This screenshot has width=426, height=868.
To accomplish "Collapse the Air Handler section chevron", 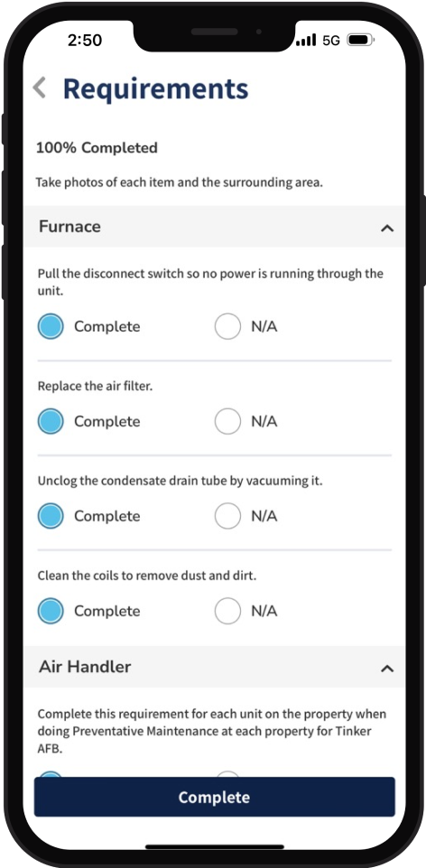I will click(x=387, y=668).
